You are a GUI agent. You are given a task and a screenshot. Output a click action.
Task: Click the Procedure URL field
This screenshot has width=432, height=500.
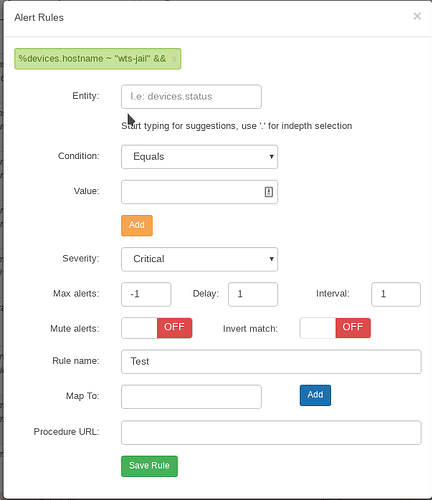pyautogui.click(x=271, y=433)
